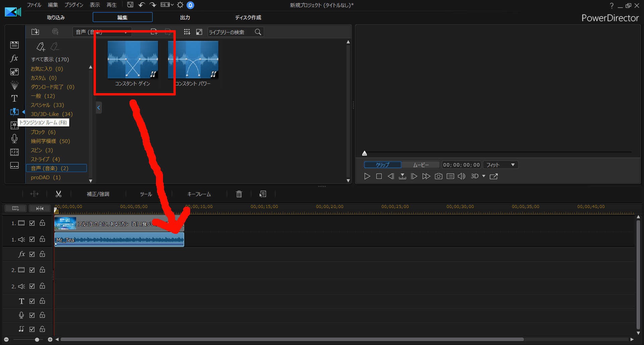Open the 編集 menu in menu bar
This screenshot has width=644, height=345.
53,5
